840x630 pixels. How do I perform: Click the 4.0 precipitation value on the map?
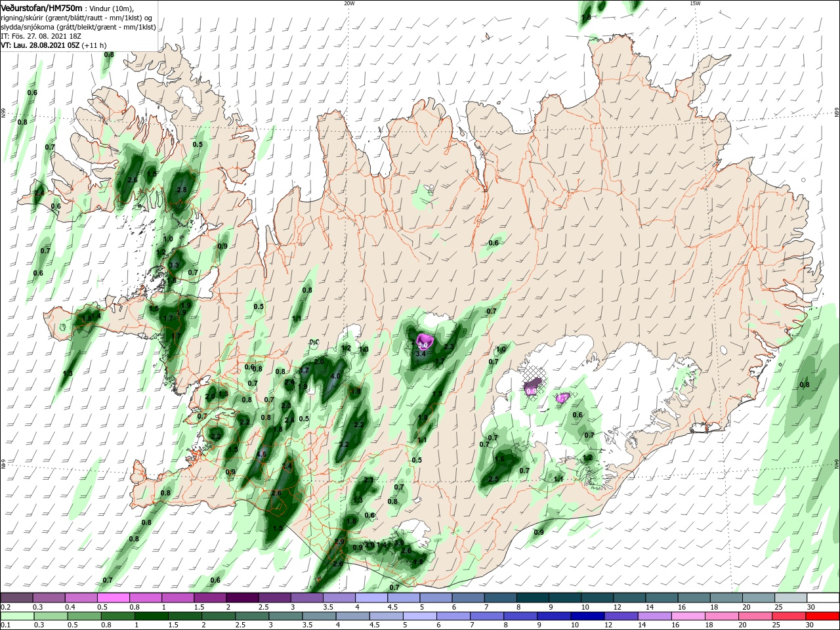coord(336,376)
